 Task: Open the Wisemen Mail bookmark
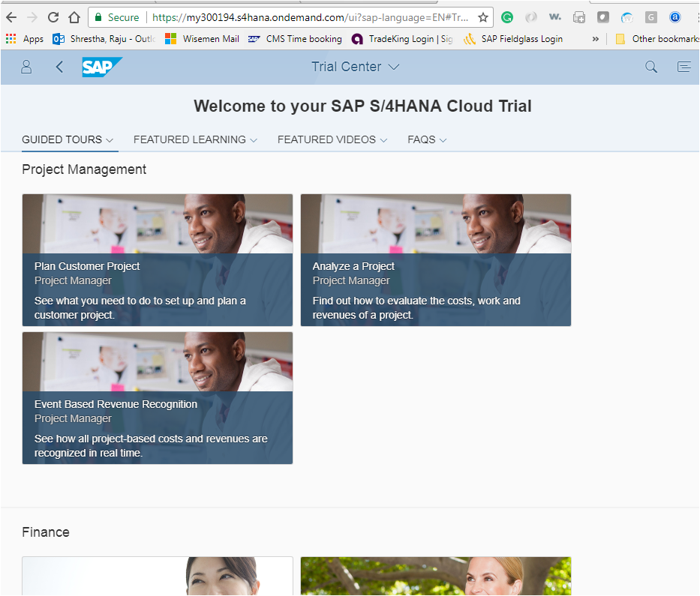pos(202,39)
